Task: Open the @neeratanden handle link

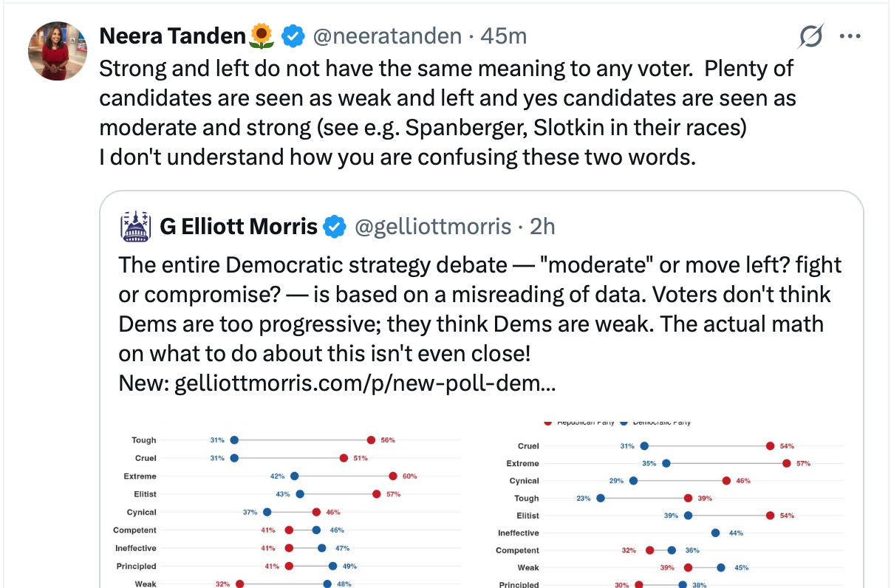Action: pyautogui.click(x=387, y=35)
